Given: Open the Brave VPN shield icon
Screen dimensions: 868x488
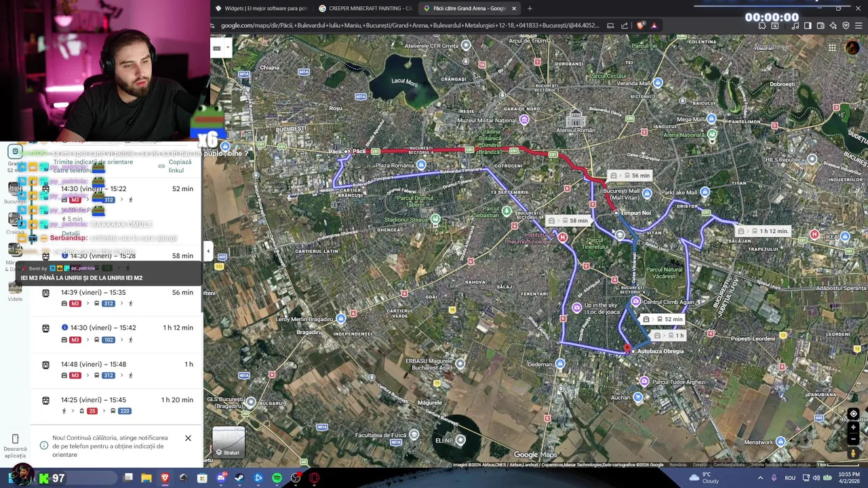Looking at the screenshot, I should [846, 26].
